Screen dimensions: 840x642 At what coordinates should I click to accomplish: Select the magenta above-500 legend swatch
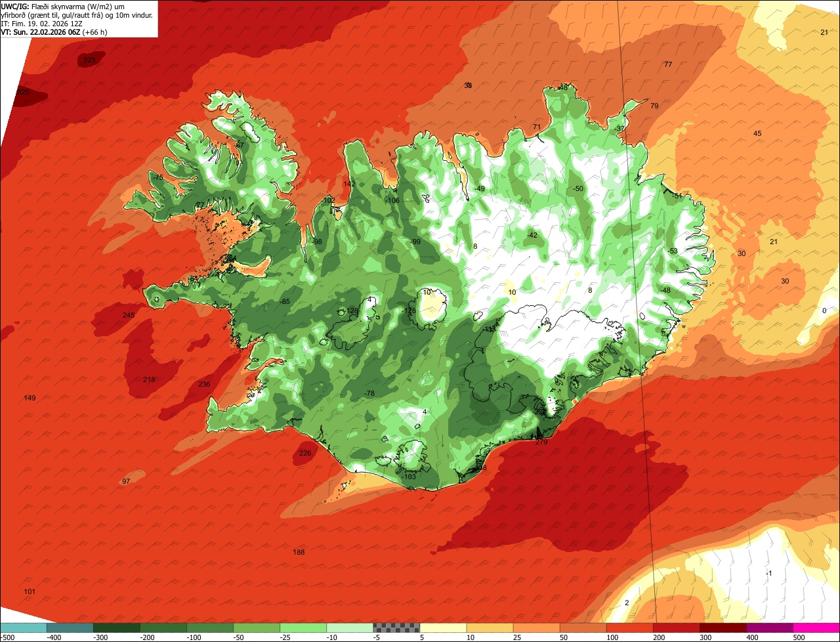click(816, 628)
